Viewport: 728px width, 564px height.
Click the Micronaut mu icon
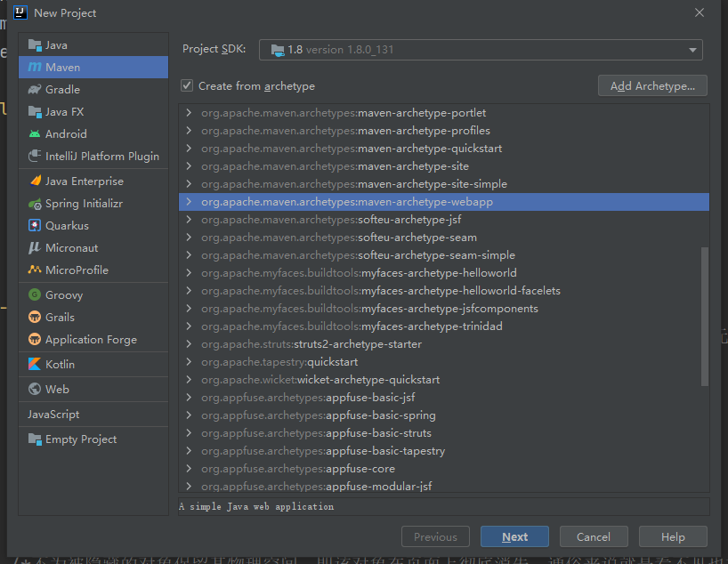[35, 248]
